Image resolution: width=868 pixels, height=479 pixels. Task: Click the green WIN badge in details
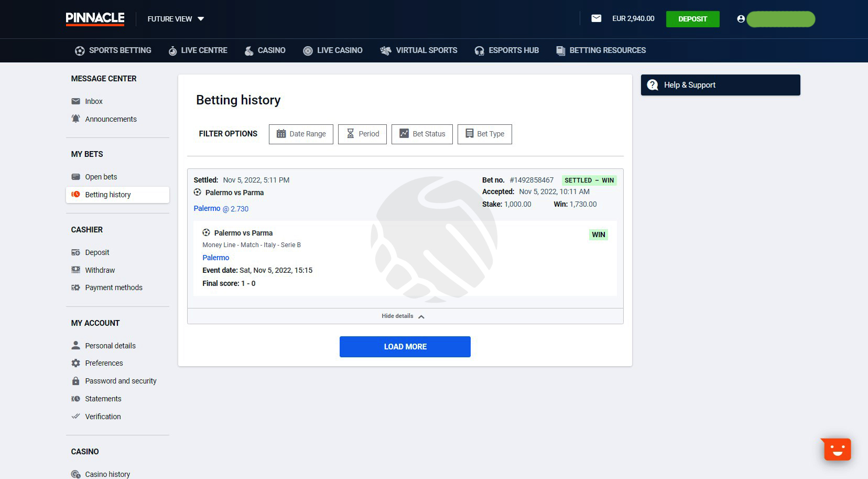[599, 235]
